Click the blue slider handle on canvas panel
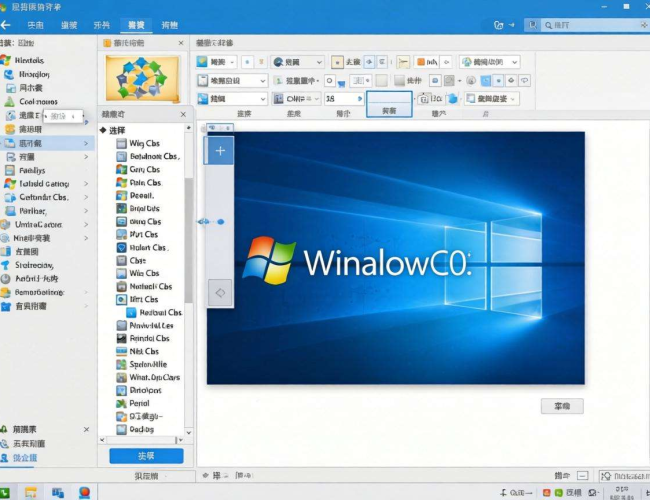Viewport: 650px width, 500px height. (x=221, y=222)
